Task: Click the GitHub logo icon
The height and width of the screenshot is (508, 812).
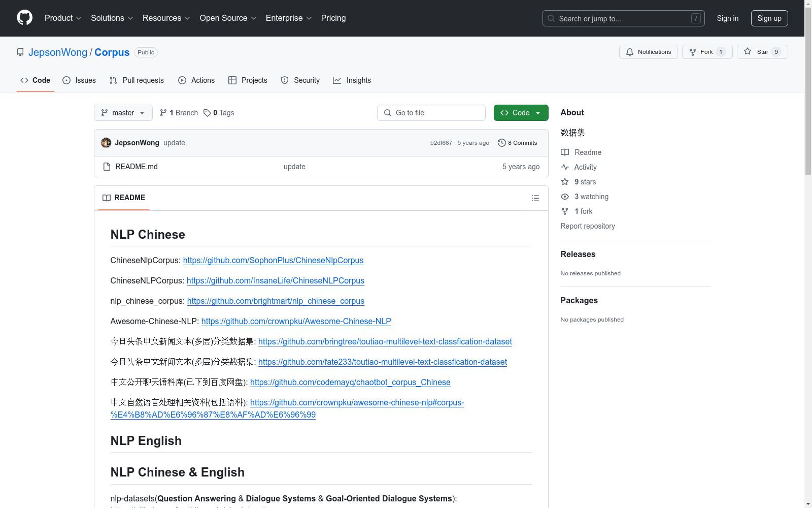Action: pos(24,18)
